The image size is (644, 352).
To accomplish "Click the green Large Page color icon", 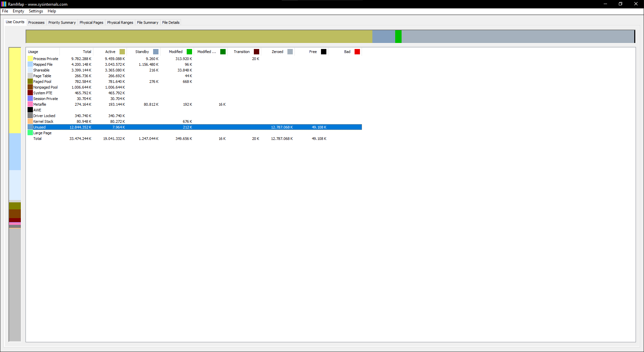I will click(x=30, y=133).
